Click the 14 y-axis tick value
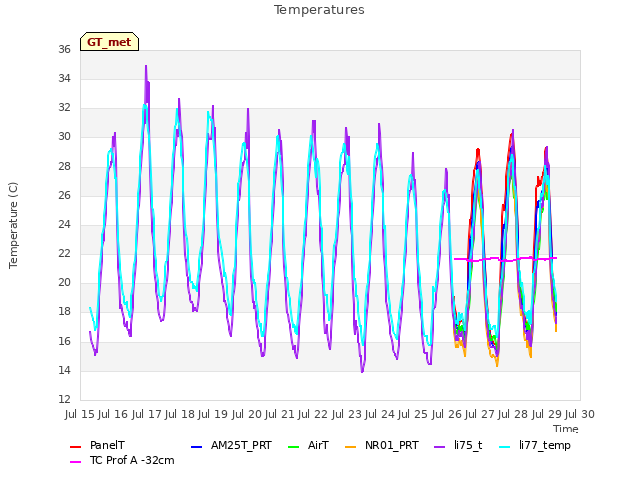 pyautogui.click(x=64, y=370)
